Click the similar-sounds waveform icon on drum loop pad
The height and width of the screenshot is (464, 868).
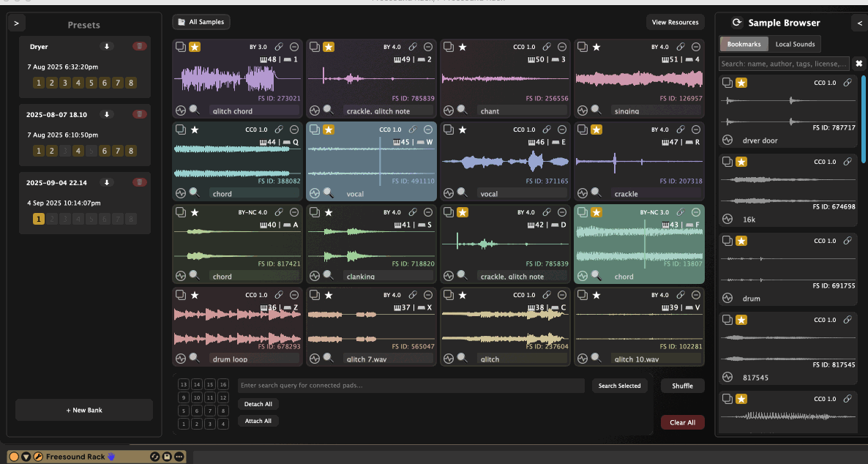coord(179,359)
